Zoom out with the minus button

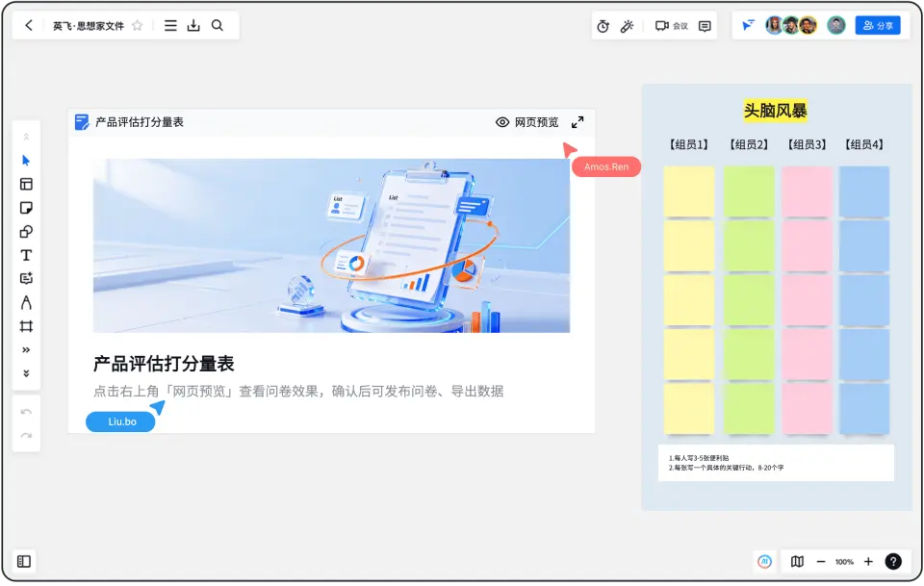821,561
